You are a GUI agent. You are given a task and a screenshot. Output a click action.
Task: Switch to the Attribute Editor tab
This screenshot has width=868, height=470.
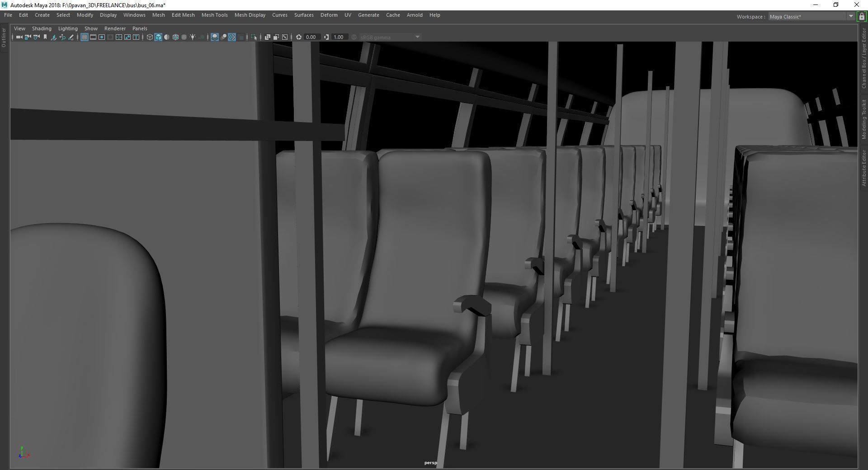pyautogui.click(x=864, y=167)
